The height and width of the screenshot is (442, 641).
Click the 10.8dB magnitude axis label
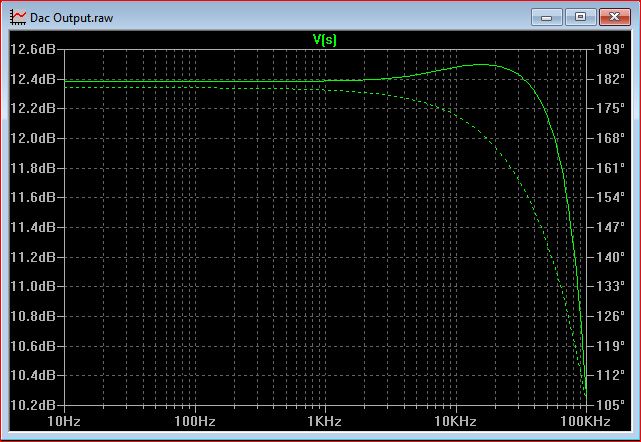(33, 316)
